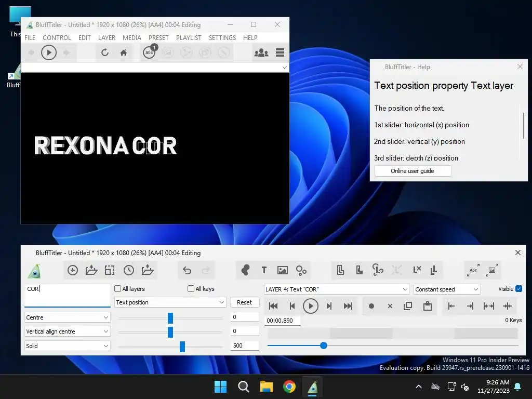Screen dimensions: 532x399
Task: Toggle the Visible checkbox
Action: [519, 289]
